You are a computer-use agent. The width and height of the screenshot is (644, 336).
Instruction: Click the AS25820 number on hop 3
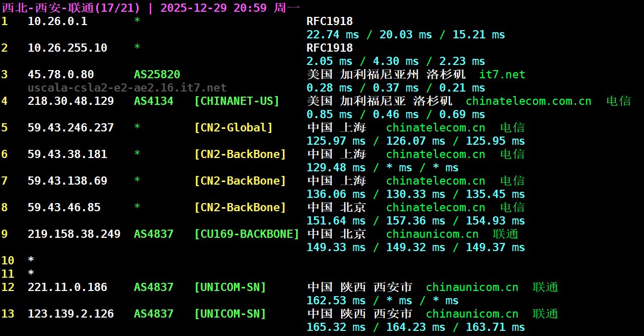pyautogui.click(x=157, y=75)
